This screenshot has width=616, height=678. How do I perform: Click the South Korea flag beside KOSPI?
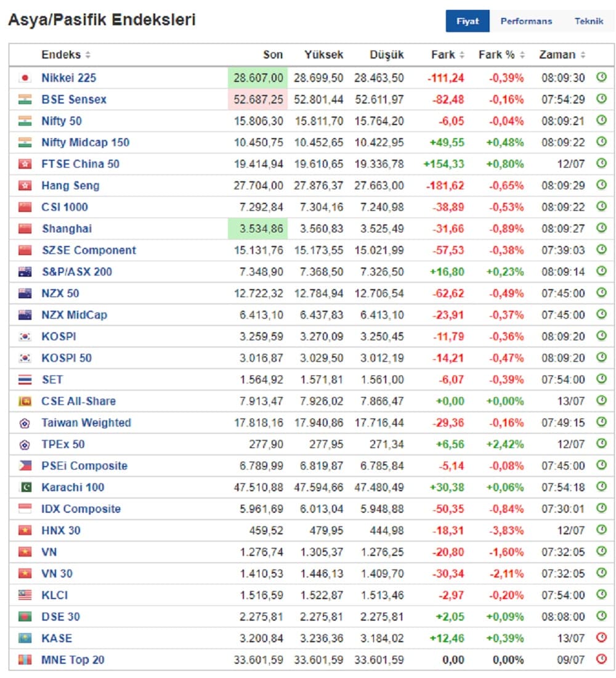25,337
